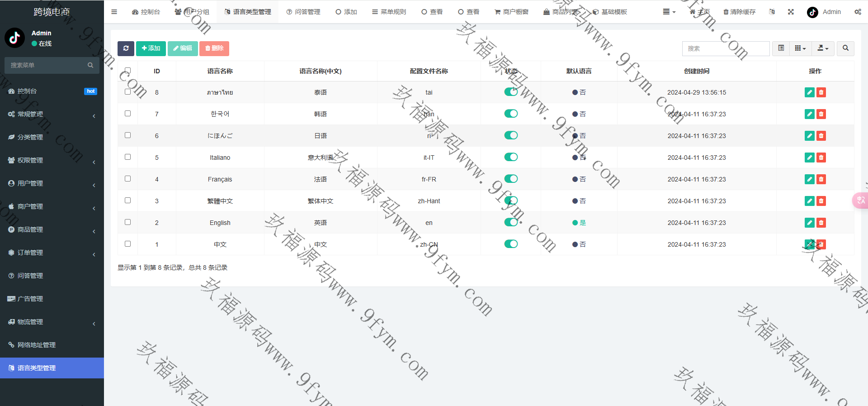868x406 pixels.
Task: Disable the status switch for Italiano
Action: pos(511,157)
